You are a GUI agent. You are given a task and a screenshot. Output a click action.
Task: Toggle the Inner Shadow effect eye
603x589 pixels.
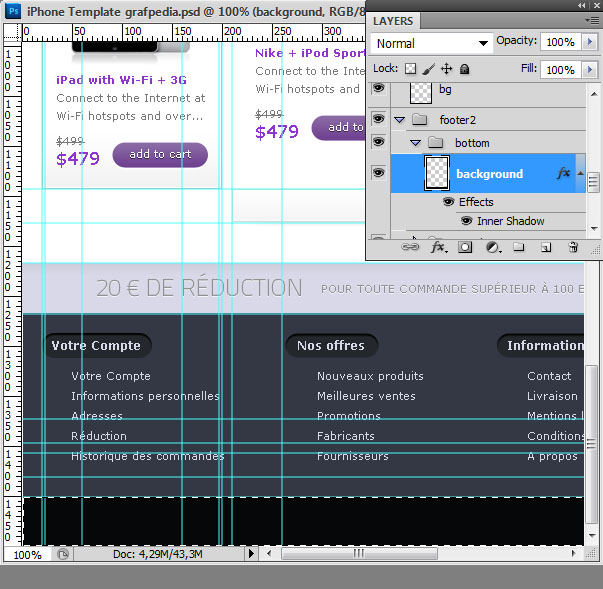466,221
